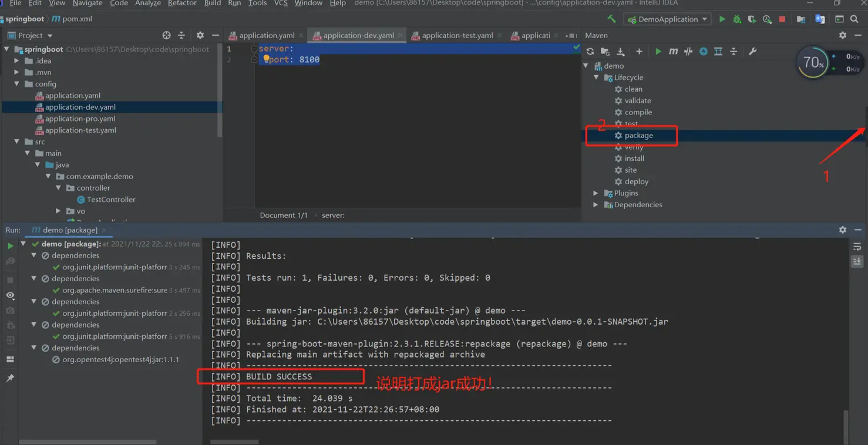Toggle the Run panel eye view options
The width and height of the screenshot is (868, 445).
(x=10, y=295)
